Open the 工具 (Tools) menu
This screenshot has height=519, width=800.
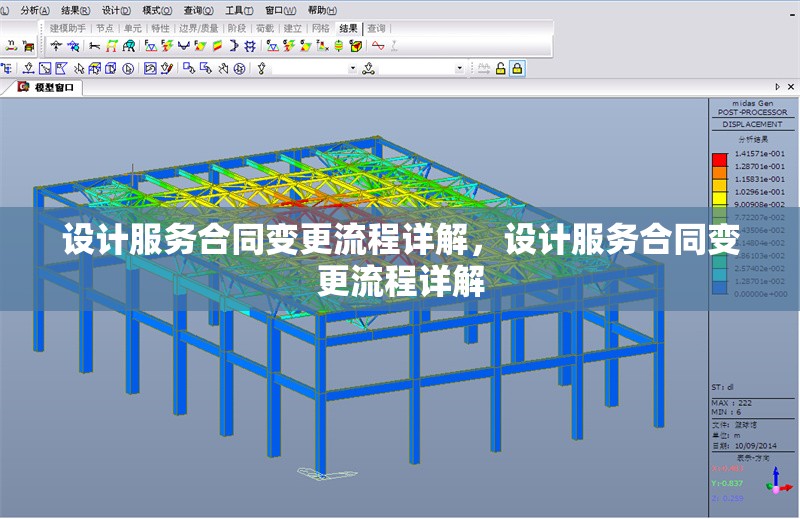[x=238, y=9]
